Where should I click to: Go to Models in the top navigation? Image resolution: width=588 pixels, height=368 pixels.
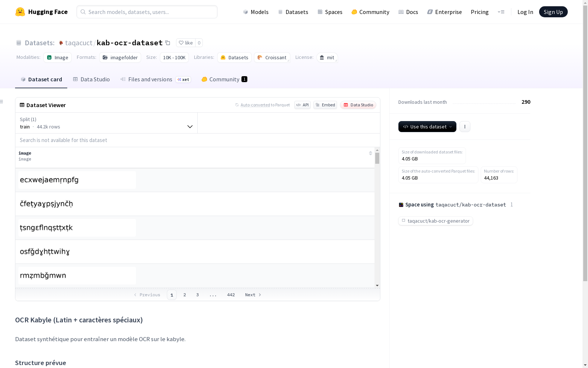coord(256,12)
